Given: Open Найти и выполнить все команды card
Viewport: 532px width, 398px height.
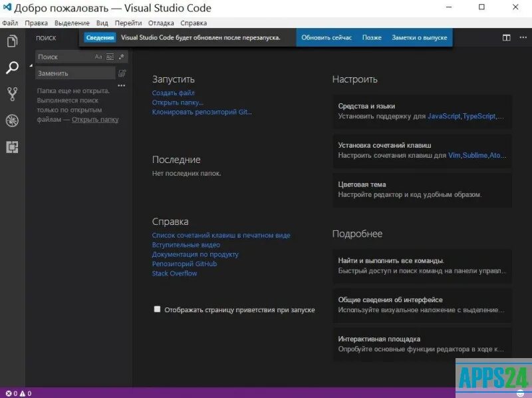Looking at the screenshot, I should [422, 266].
